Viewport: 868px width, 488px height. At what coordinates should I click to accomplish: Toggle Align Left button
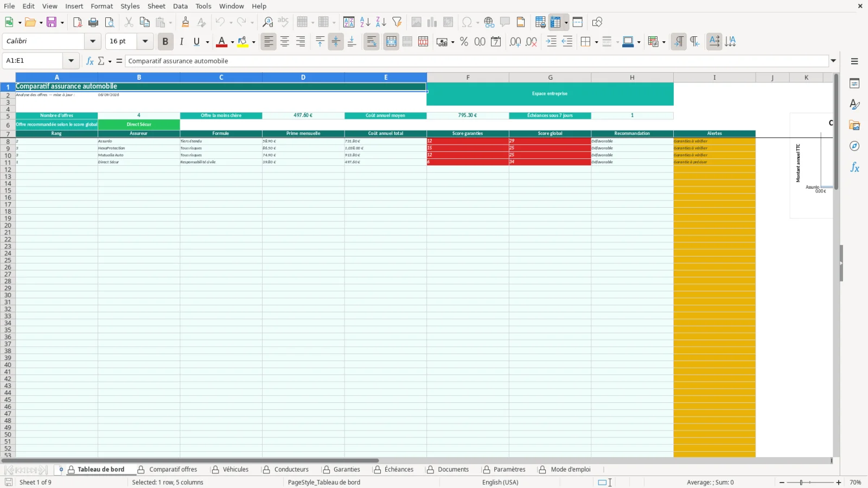pos(269,42)
